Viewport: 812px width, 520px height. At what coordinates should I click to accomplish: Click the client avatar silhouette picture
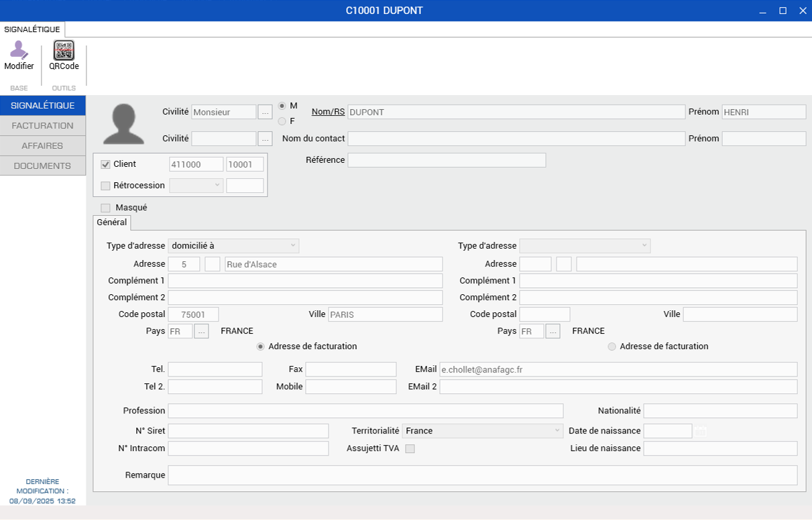click(x=123, y=125)
